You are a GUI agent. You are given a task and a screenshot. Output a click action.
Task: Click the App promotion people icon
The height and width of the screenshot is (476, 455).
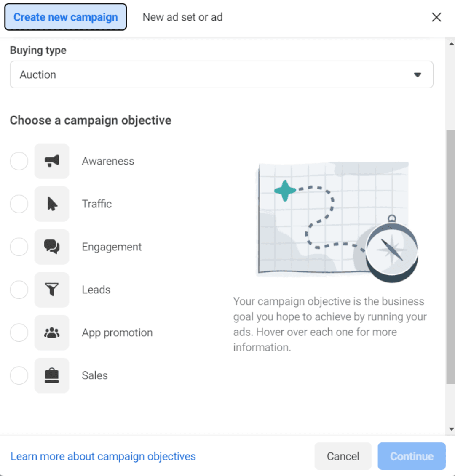click(52, 332)
